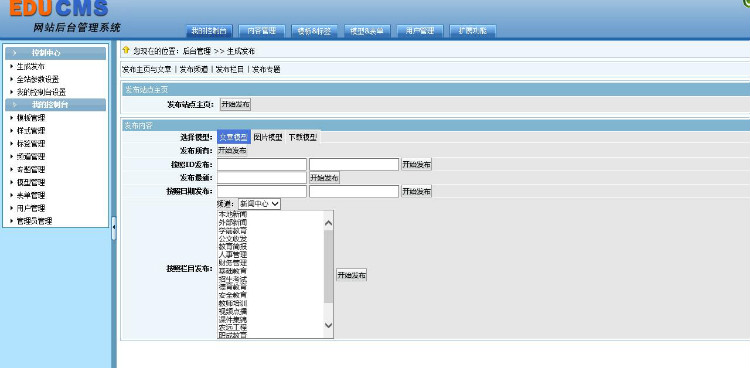Screen dimensions: 750x368
Task: Click 开始发布 next to 发布站点主页
Action: click(x=235, y=104)
